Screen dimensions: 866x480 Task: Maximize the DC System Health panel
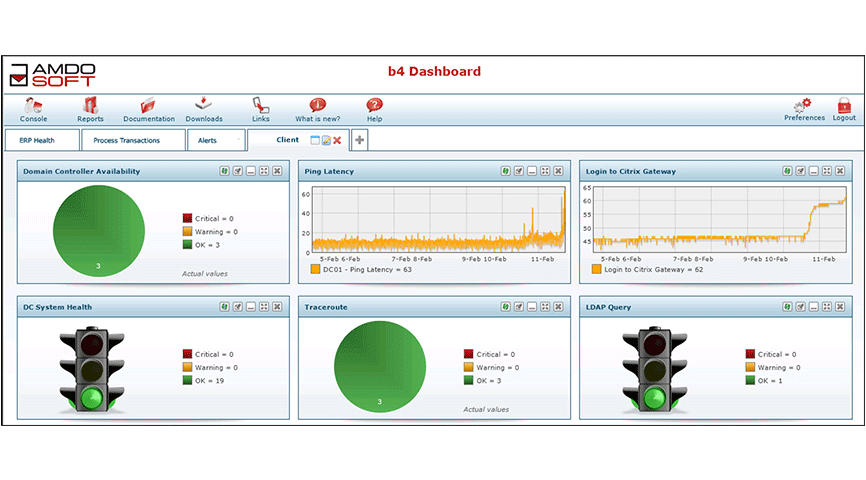pos(264,307)
